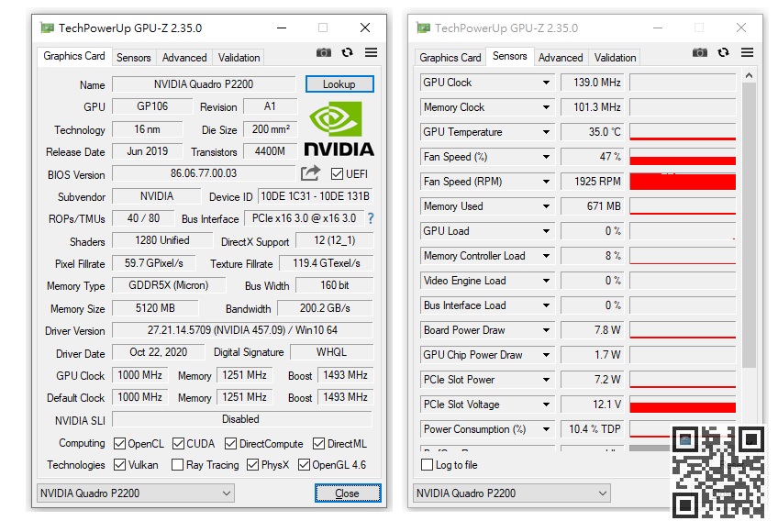Click the Fan Speed (RPM) red graph

coord(683,182)
